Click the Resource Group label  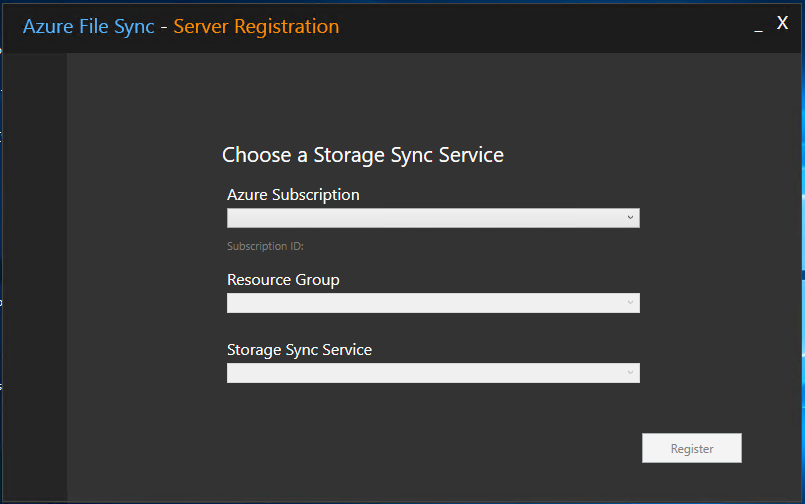283,280
